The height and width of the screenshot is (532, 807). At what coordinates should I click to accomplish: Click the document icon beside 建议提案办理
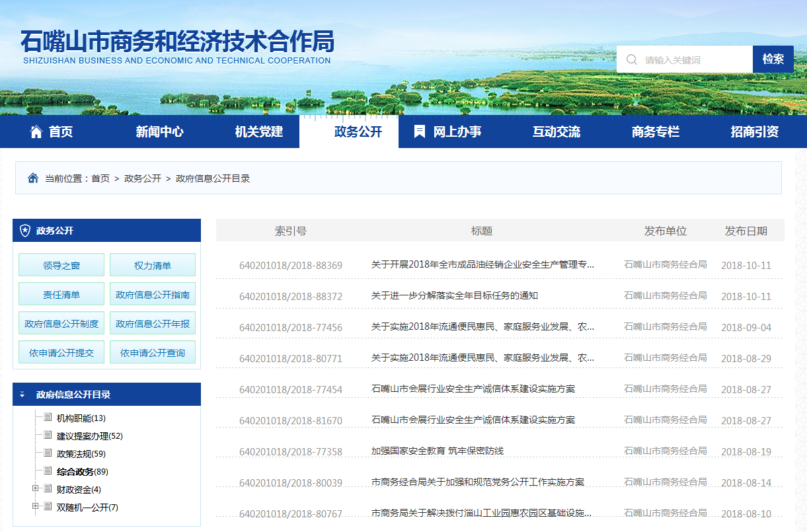[x=48, y=436]
